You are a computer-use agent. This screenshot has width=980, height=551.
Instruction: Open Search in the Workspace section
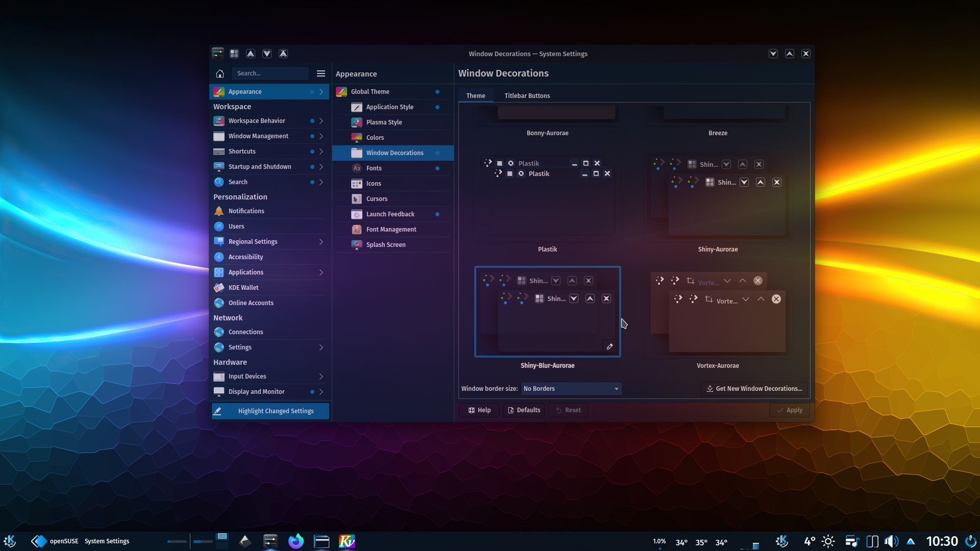click(x=269, y=182)
